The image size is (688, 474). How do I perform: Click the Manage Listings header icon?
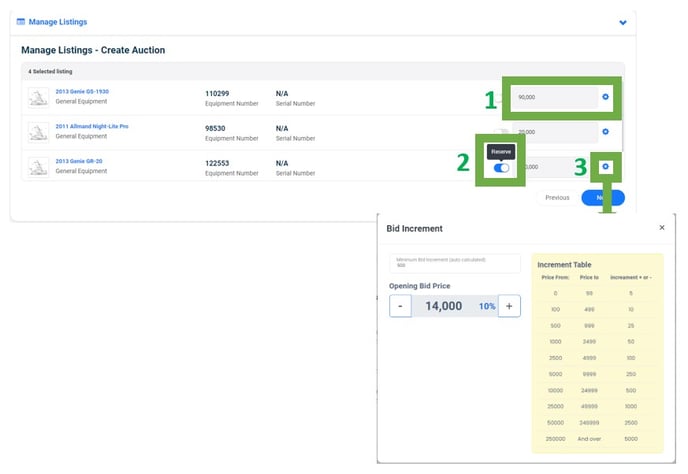coord(21,21)
